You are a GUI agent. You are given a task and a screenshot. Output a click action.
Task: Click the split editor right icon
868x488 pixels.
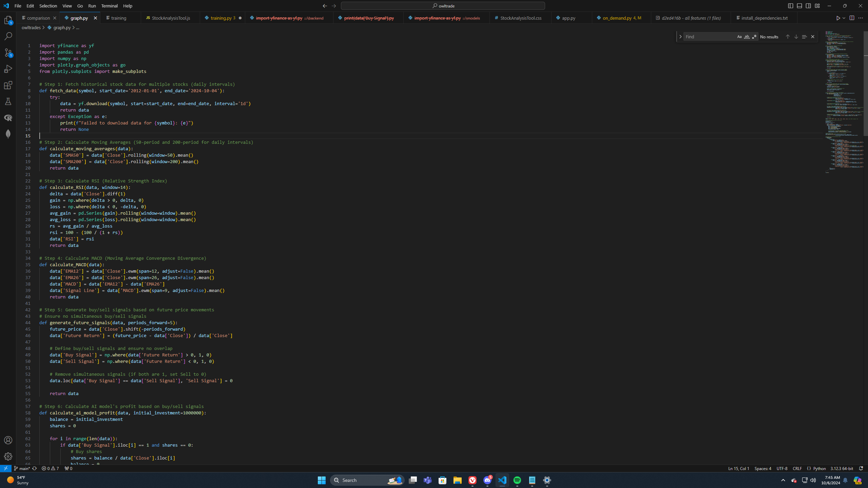[852, 18]
